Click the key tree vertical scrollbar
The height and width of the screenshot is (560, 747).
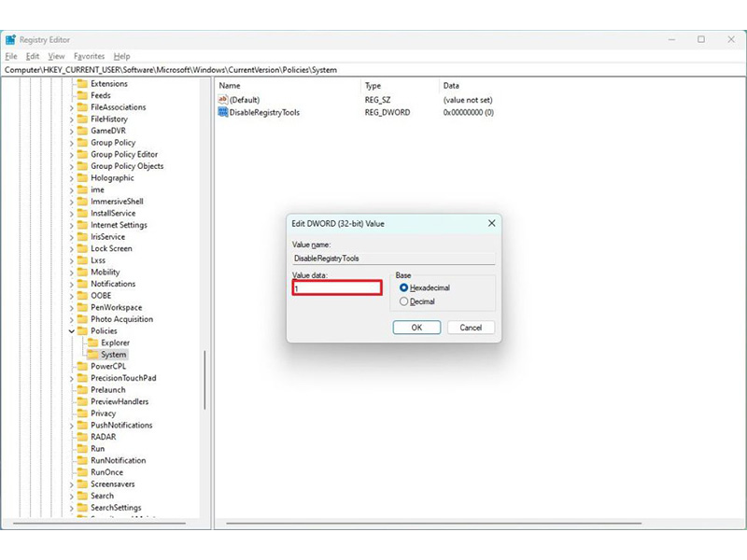coord(204,380)
